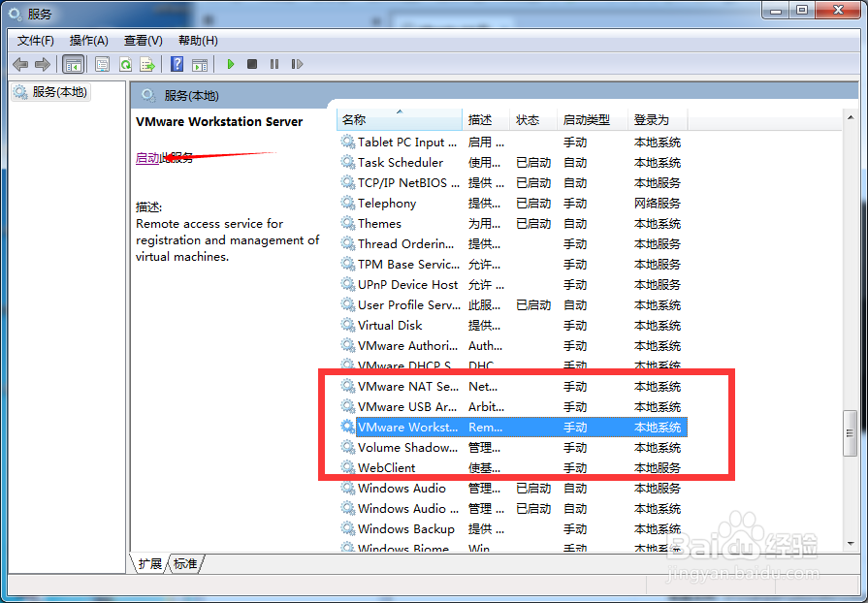Image resolution: width=868 pixels, height=603 pixels.
Task: Click the gear icon beside Themes
Action: point(347,224)
